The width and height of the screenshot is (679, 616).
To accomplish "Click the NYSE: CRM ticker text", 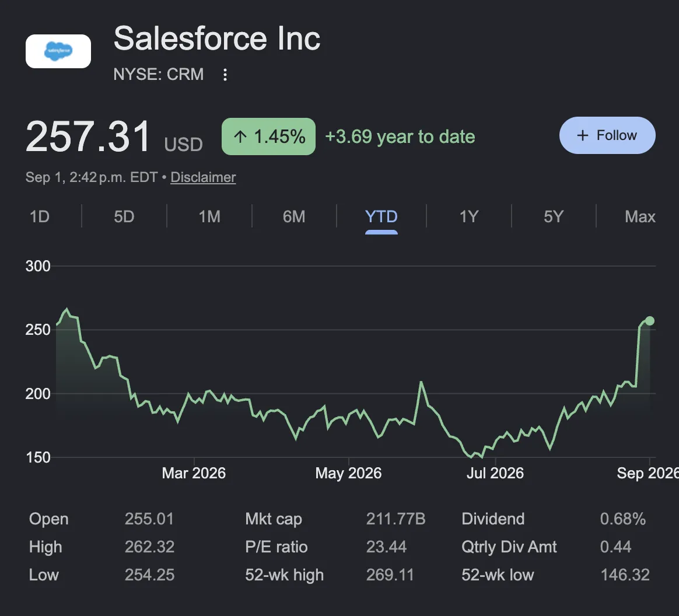I will [x=159, y=75].
